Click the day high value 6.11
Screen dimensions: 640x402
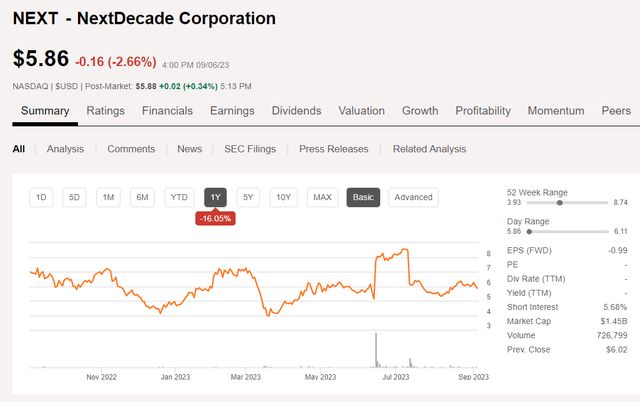621,231
